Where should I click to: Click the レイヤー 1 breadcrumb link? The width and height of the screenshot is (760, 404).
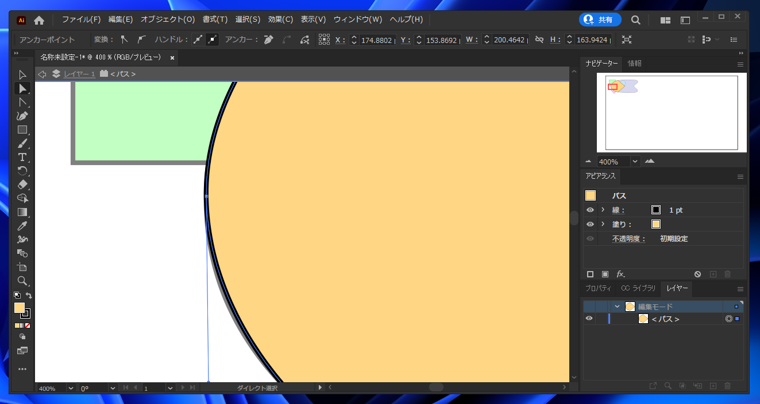click(80, 74)
